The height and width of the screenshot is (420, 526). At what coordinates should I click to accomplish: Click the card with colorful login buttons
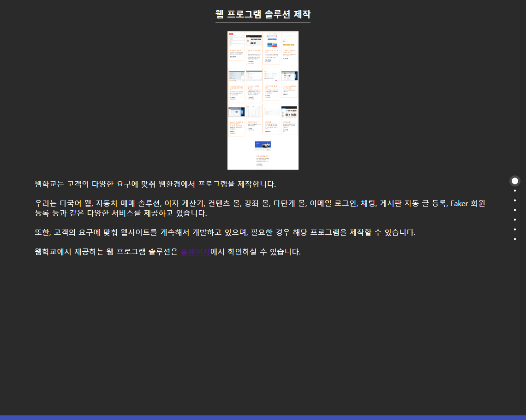271,47
